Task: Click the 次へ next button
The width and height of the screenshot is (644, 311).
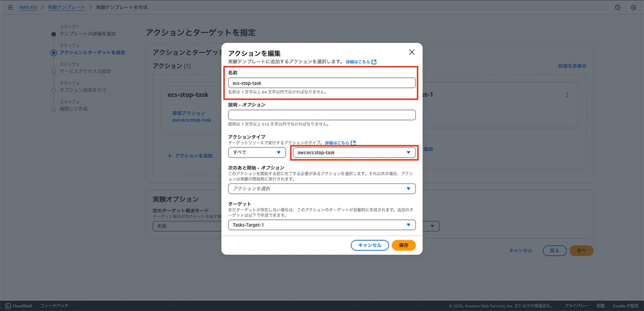Action: pos(581,250)
